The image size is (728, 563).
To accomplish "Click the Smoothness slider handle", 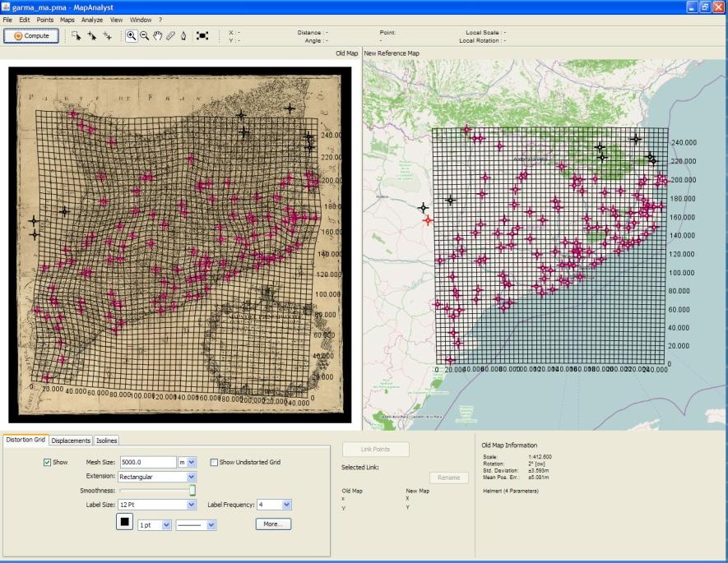I will (x=192, y=490).
